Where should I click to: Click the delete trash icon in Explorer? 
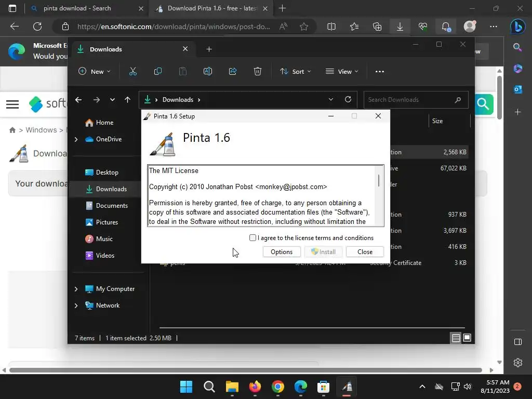[258, 72]
